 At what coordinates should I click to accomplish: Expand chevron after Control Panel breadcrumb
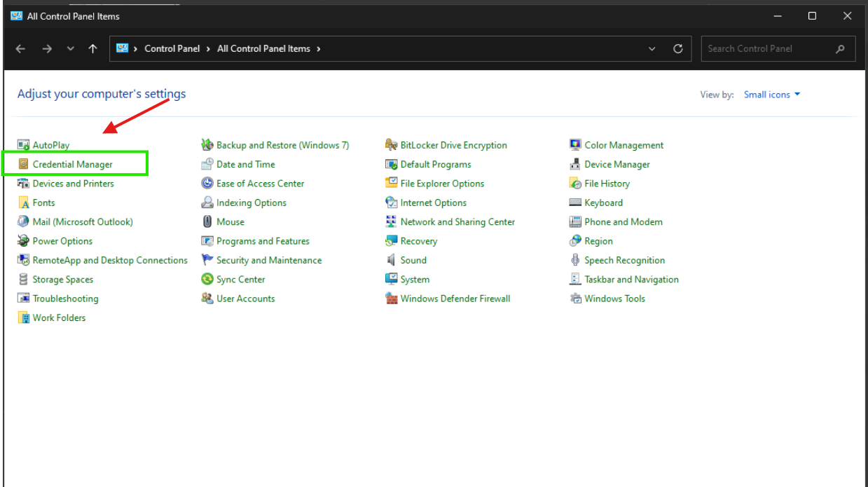coord(209,49)
